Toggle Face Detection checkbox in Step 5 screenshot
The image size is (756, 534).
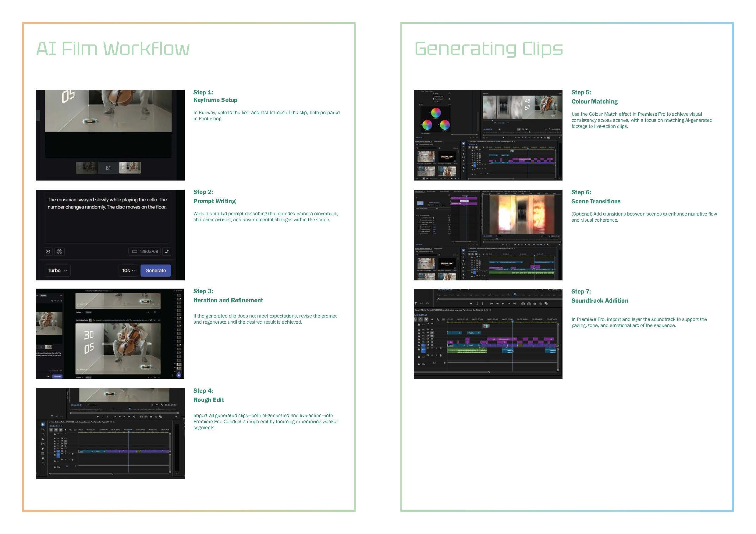coord(433,99)
